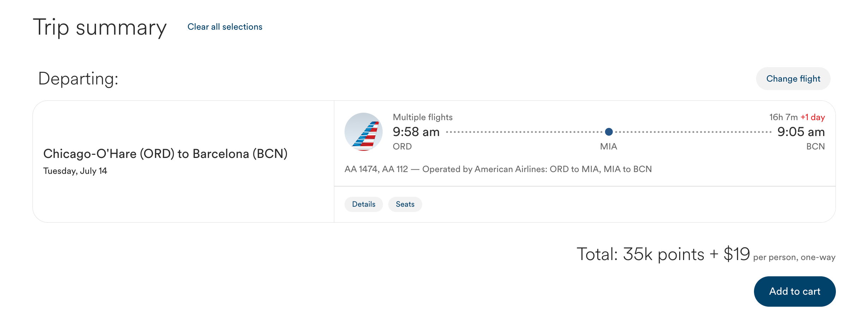Click the Trip summary heading
Image resolution: width=868 pixels, height=318 pixels.
coord(100,27)
